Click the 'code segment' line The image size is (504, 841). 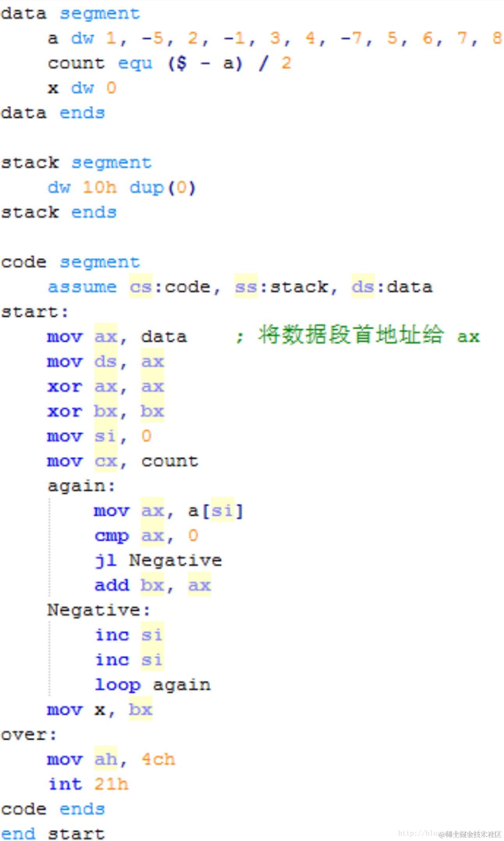tap(70, 262)
